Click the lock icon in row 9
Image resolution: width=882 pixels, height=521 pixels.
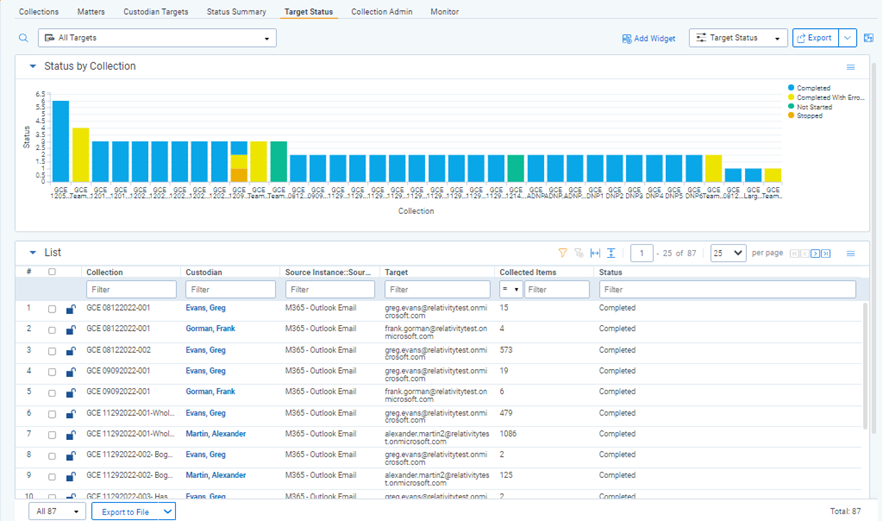[71, 477]
